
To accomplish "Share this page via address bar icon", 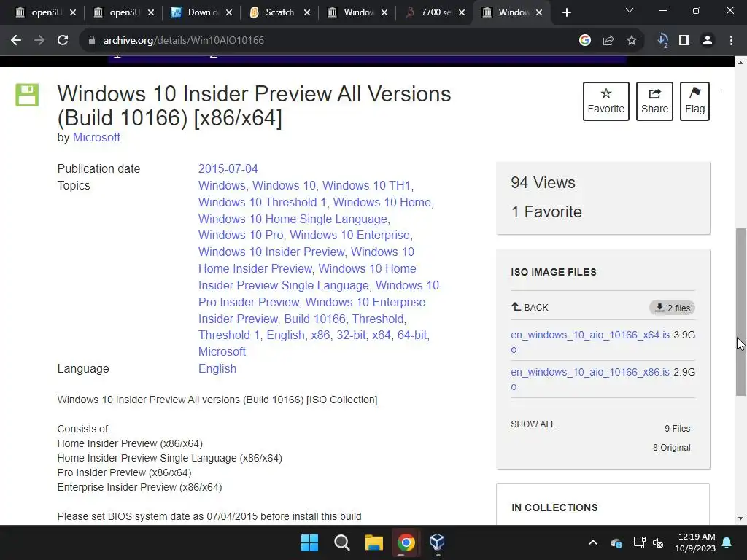I will pos(608,41).
